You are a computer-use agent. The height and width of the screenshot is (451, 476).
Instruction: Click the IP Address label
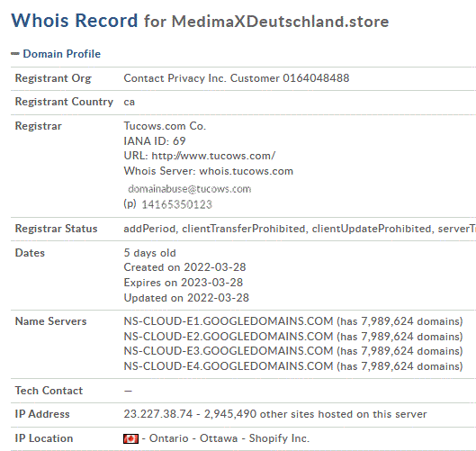tap(42, 414)
